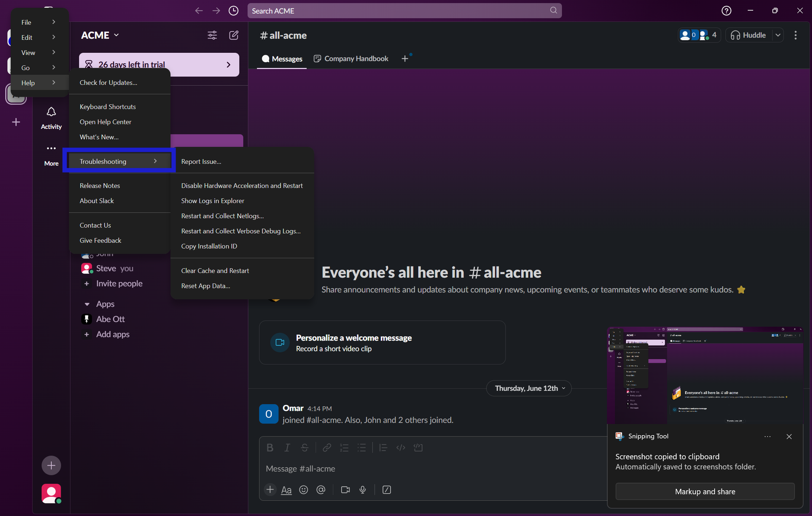Click the emoji picker icon
Viewport: 812px width, 516px height.
coord(303,490)
